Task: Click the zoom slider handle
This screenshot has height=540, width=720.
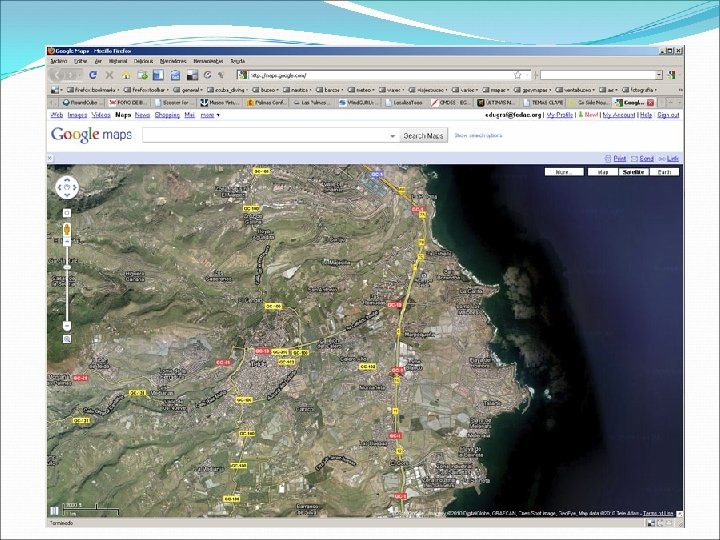Action: click(67, 267)
